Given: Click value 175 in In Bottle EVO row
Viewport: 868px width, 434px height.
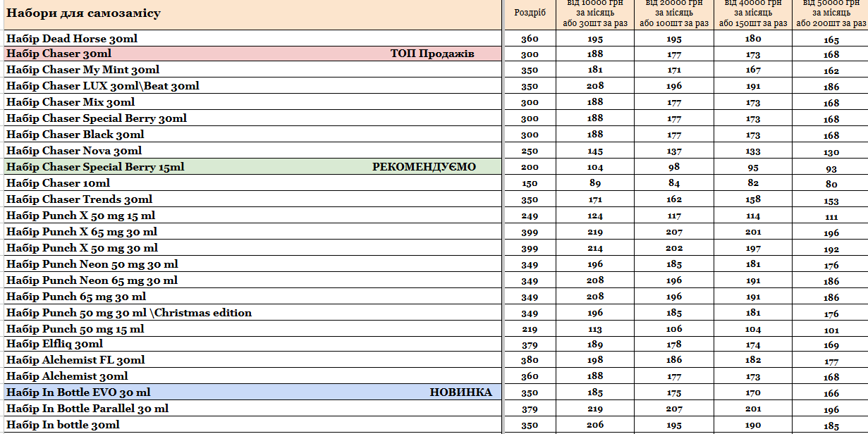Looking at the screenshot, I should (674, 393).
